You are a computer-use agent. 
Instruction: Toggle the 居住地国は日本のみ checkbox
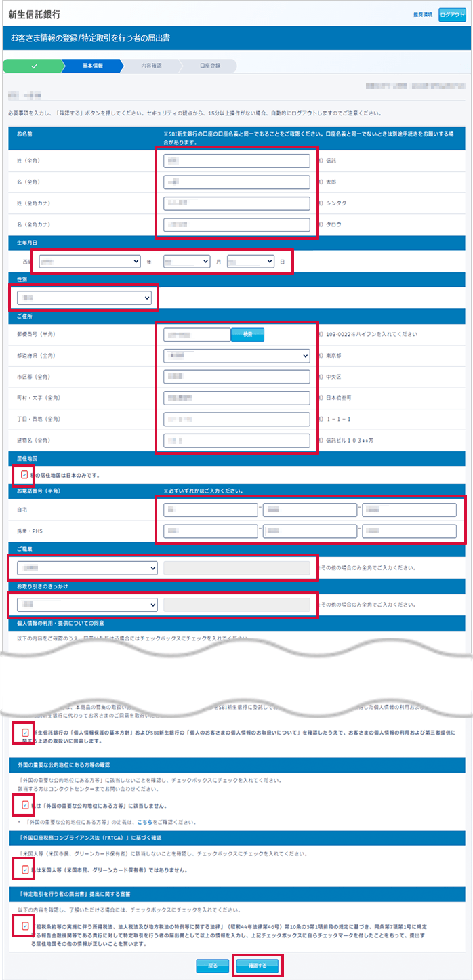(25, 475)
